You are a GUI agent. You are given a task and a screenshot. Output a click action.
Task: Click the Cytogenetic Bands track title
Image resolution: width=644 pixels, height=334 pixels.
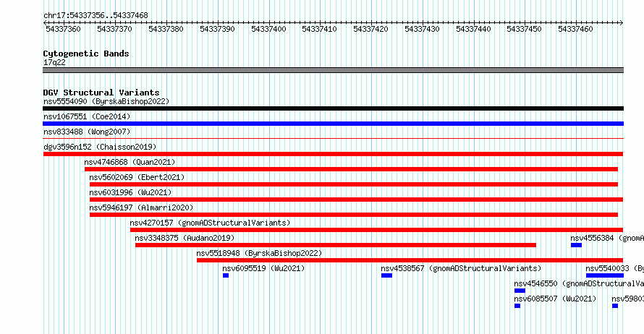pos(86,53)
